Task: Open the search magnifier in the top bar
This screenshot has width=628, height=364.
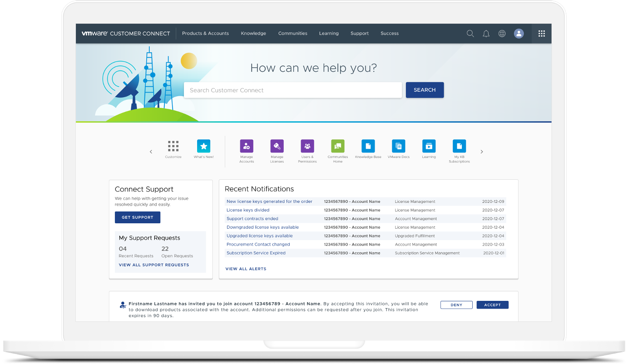Action: [x=470, y=33]
